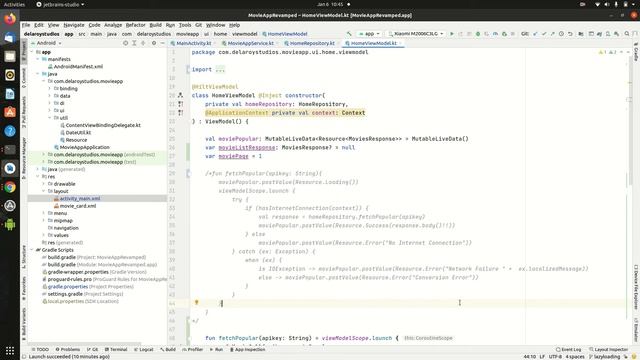Click the Ubuntu Software icon in dock
640x360 pixels.
[10, 112]
